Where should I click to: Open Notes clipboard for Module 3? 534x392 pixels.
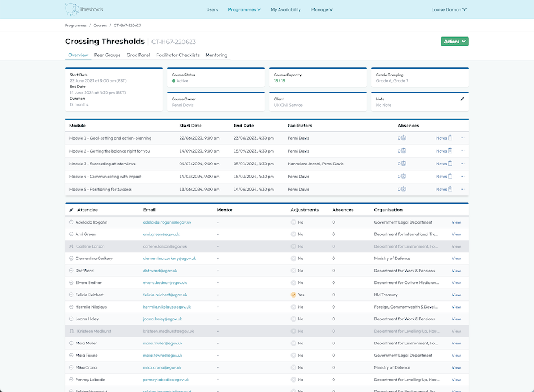click(x=450, y=164)
